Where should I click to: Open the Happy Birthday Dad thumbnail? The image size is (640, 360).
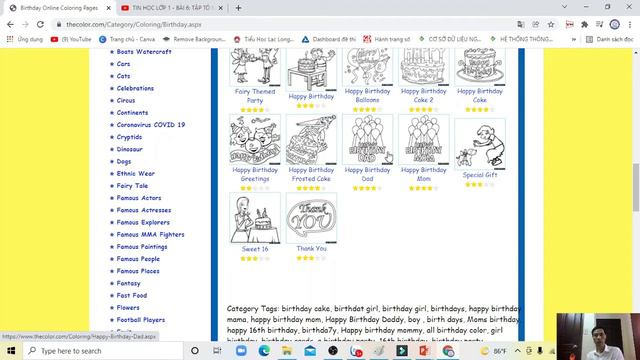(x=367, y=140)
